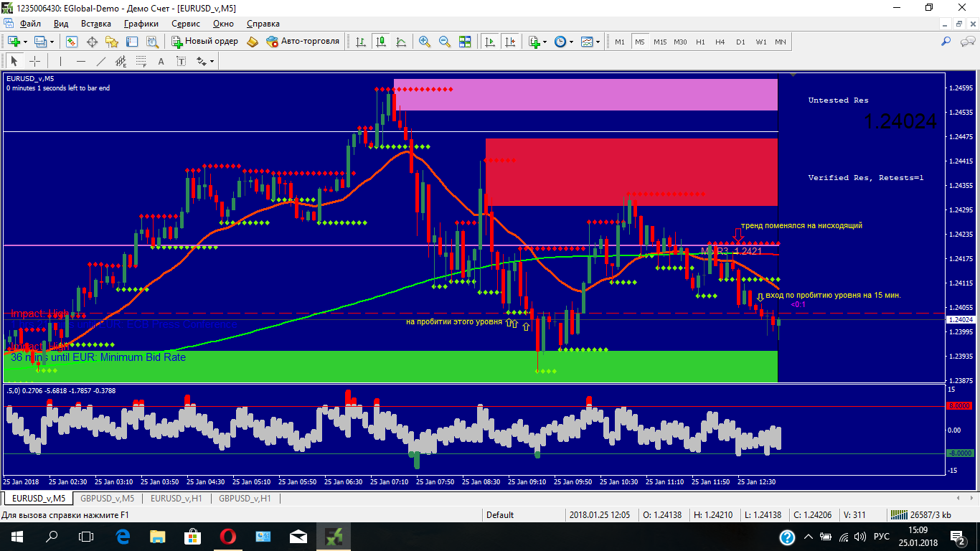Open the chart templates dropdown

[x=597, y=42]
